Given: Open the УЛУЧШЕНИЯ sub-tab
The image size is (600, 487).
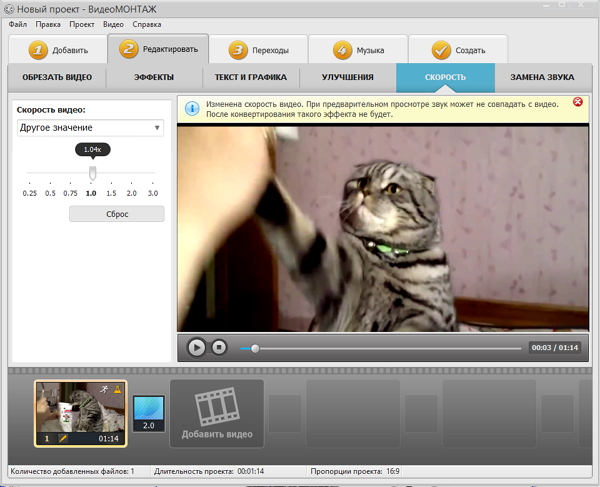Looking at the screenshot, I should (x=347, y=77).
